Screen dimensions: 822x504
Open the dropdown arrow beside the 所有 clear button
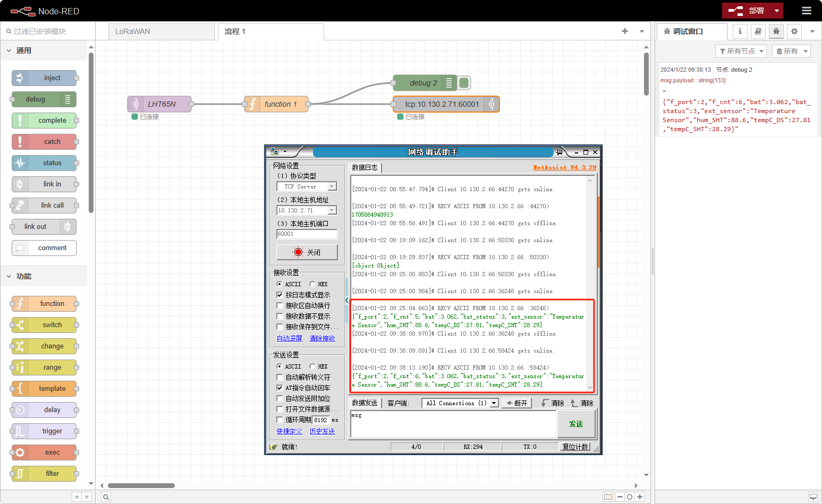coord(806,51)
